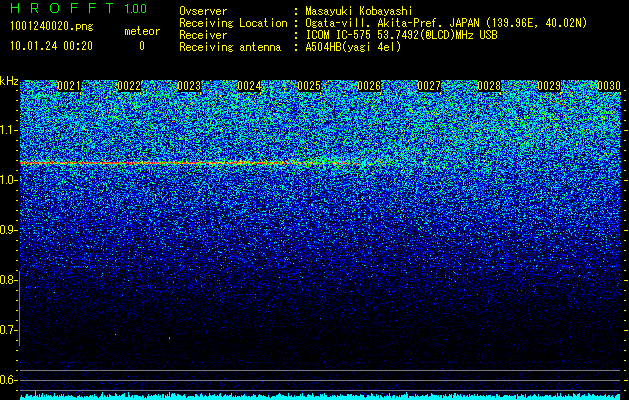Image resolution: width=629 pixels, height=400 pixels.
Task: Click the 1.0 frequency axis label
Action: (x=8, y=180)
